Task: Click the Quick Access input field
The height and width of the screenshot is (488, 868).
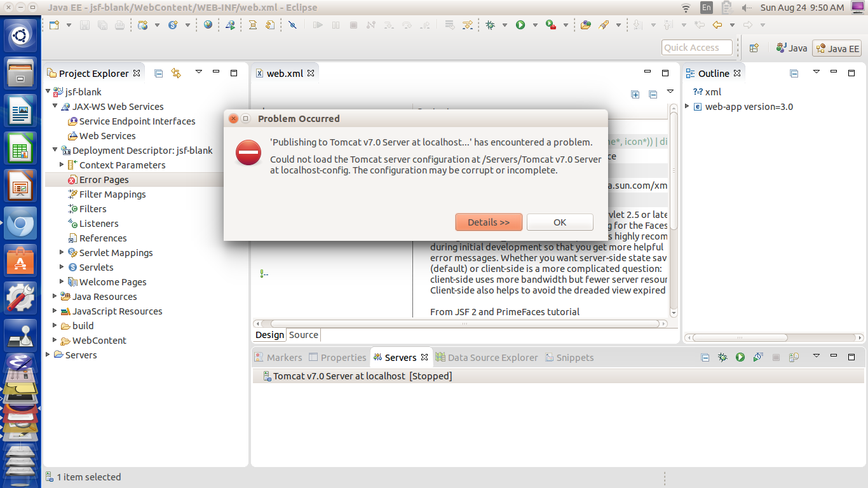Action: (697, 48)
